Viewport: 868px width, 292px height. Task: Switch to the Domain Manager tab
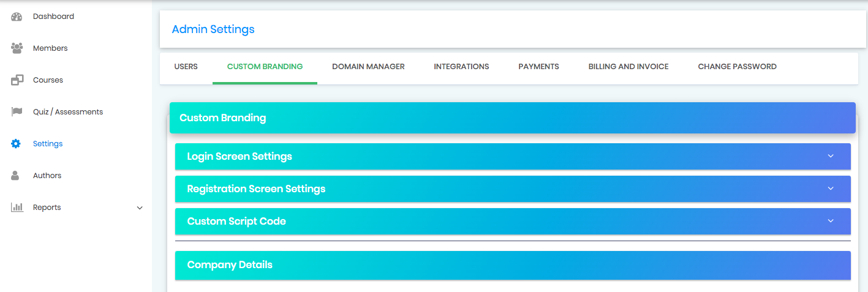click(x=368, y=67)
